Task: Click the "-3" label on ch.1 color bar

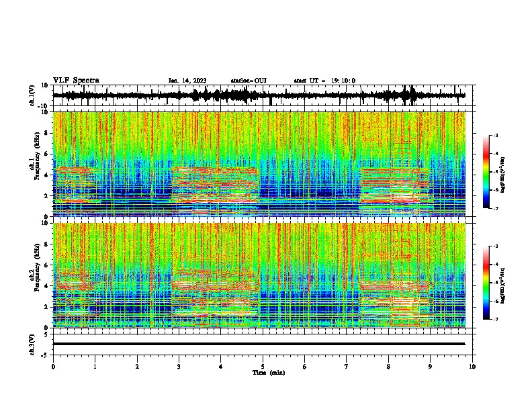Action: click(496, 135)
